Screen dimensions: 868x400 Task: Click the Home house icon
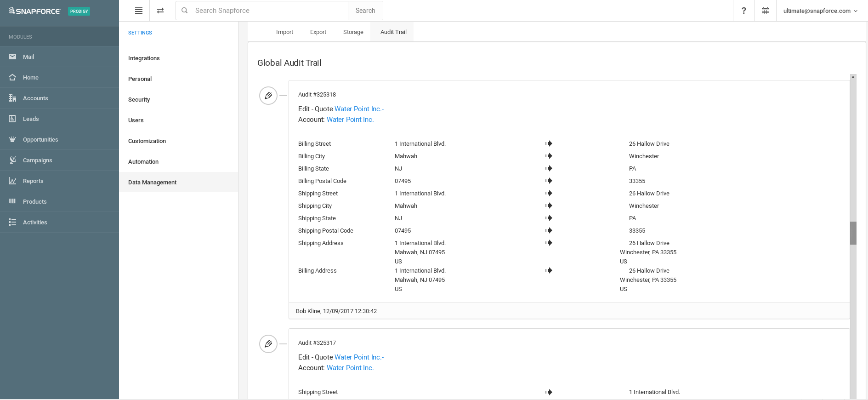click(x=12, y=77)
